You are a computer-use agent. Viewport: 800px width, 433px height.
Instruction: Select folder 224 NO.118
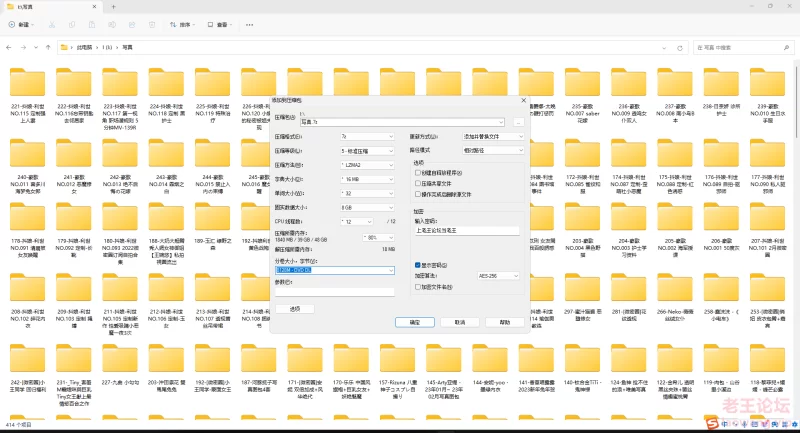[166, 95]
